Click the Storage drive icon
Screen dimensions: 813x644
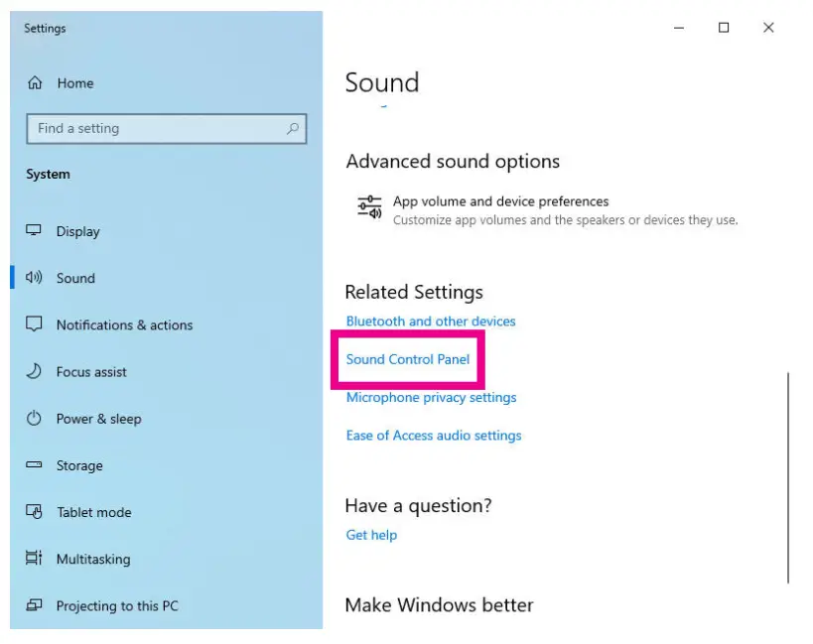pos(35,465)
